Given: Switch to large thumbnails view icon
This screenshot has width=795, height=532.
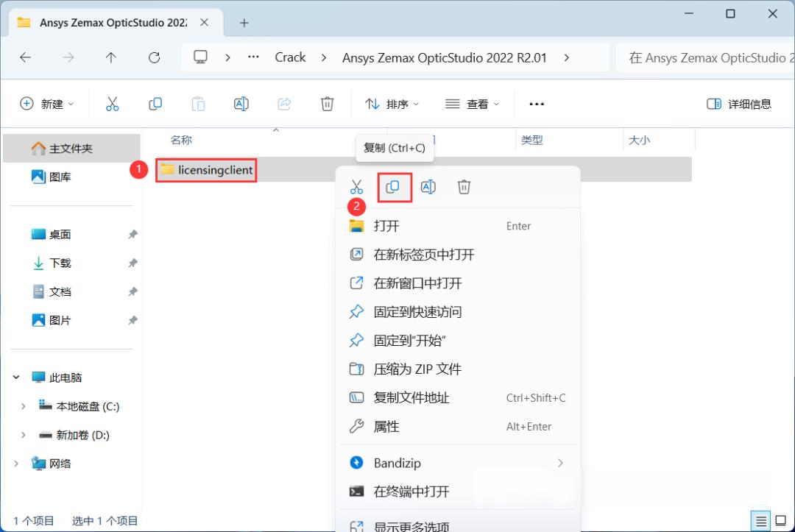Looking at the screenshot, I should pos(781,521).
